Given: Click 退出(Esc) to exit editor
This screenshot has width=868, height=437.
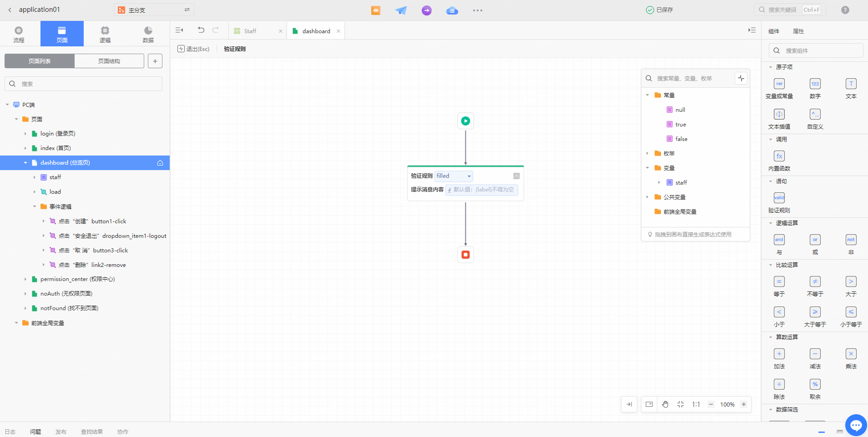Looking at the screenshot, I should point(193,49).
